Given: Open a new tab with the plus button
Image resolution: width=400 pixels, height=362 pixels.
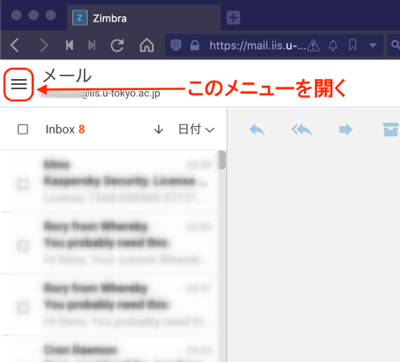Looking at the screenshot, I should pos(233,18).
